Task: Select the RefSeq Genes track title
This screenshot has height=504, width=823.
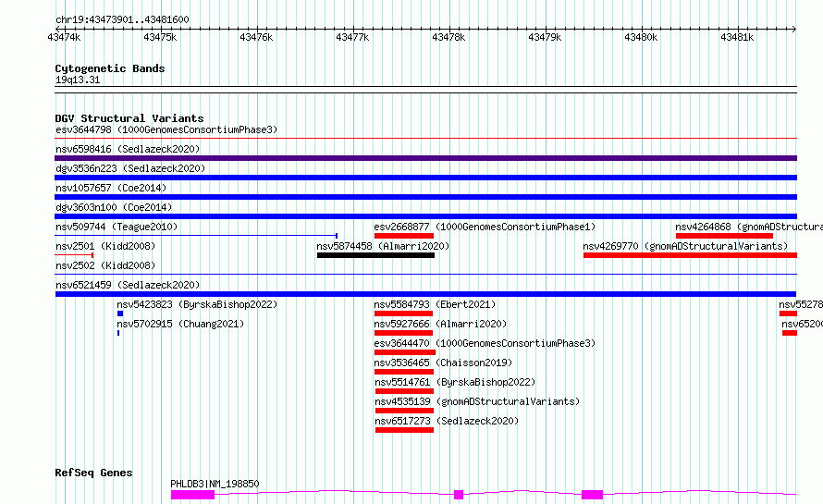Action: [93, 473]
